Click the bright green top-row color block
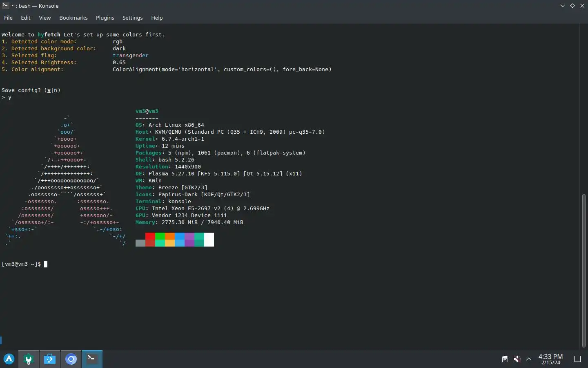The width and height of the screenshot is (588, 368). point(160,236)
